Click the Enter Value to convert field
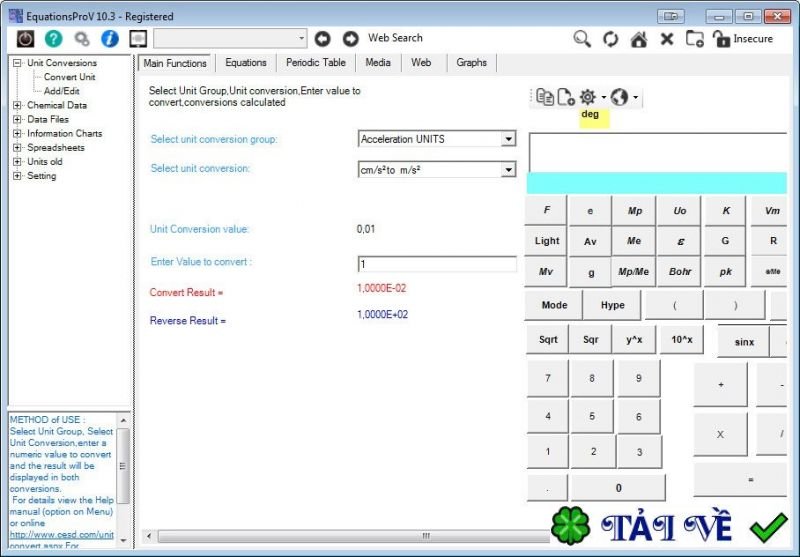 tap(437, 264)
